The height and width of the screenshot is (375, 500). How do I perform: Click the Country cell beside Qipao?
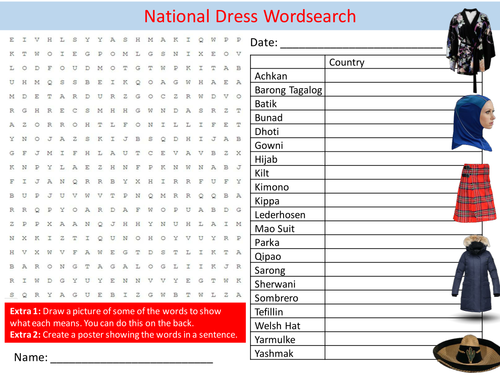pyautogui.click(x=403, y=256)
